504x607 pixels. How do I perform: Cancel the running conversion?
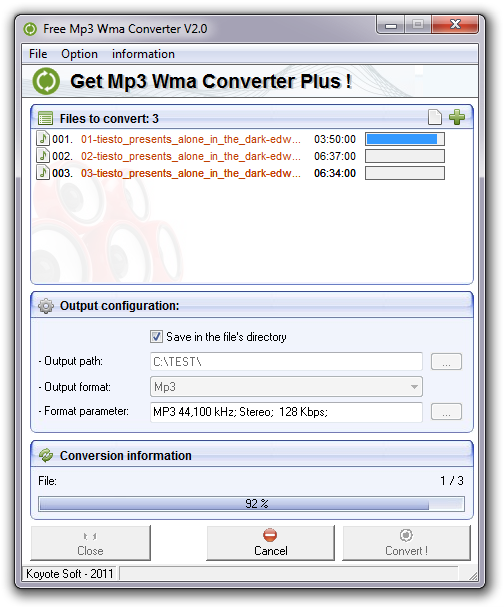click(270, 543)
